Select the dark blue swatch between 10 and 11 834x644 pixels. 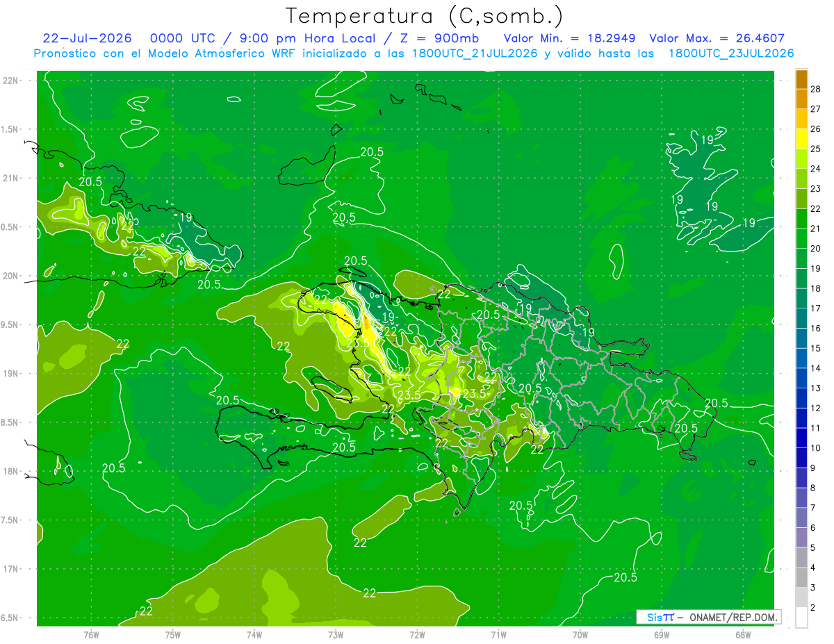click(801, 438)
